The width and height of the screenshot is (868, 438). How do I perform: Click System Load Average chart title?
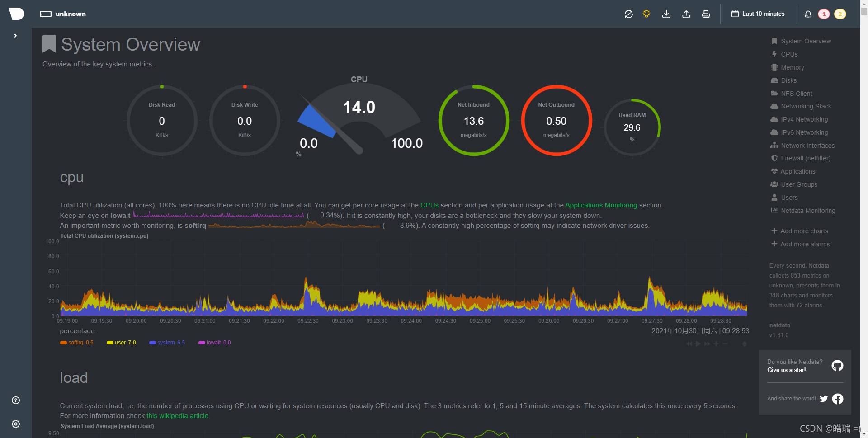pyautogui.click(x=108, y=426)
